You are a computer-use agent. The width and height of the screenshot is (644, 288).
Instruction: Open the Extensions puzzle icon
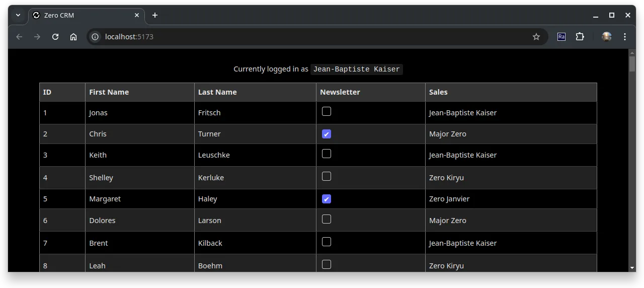[580, 37]
